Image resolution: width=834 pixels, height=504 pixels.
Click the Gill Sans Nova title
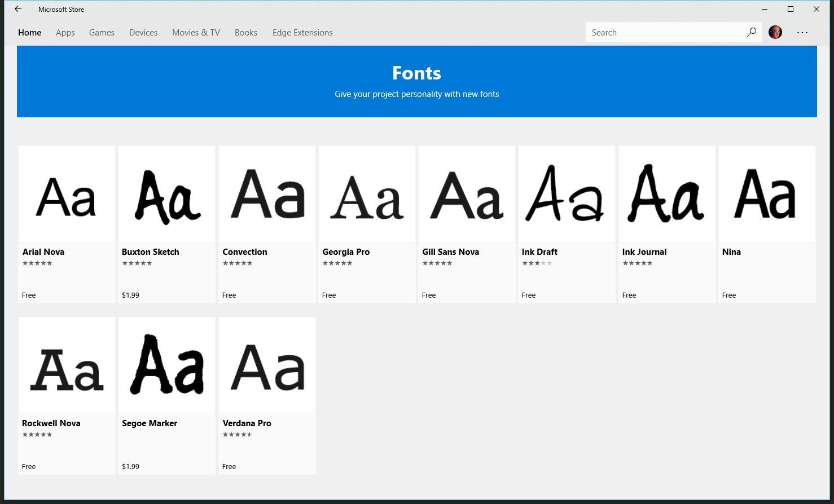[x=450, y=252]
